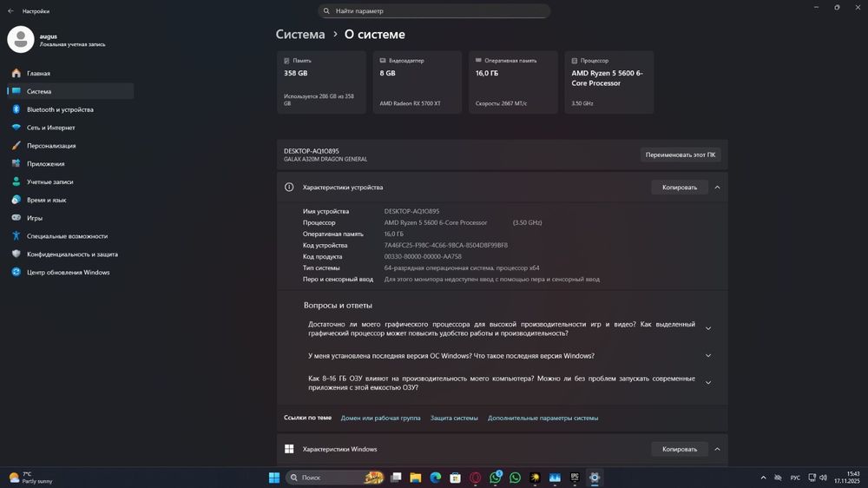868x488 pixels.
Task: Open the Opera browser taskbar icon
Action: [x=476, y=478]
